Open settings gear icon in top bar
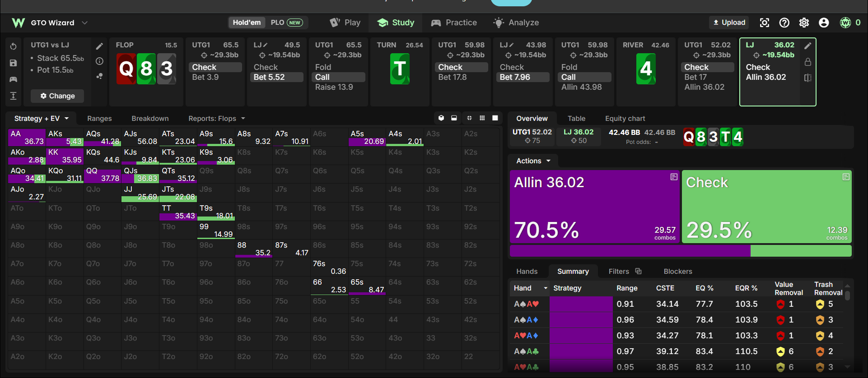Viewport: 868px width, 378px height. tap(804, 23)
